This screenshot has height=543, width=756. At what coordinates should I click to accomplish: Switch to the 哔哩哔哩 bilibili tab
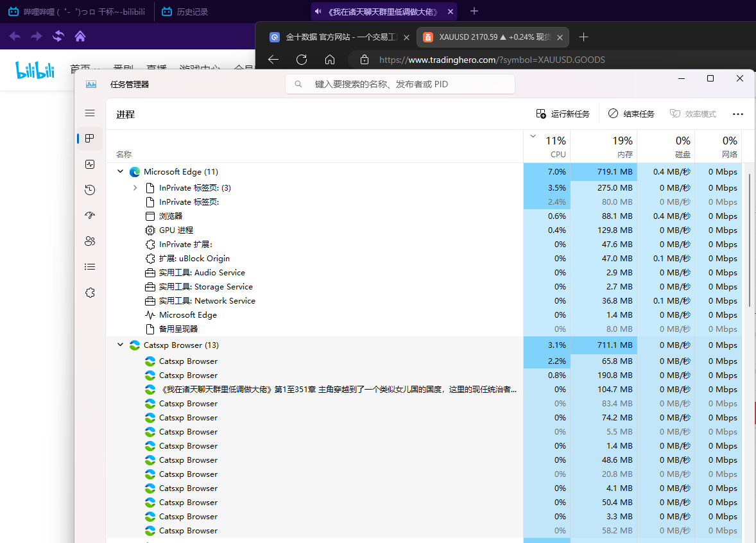click(x=77, y=12)
